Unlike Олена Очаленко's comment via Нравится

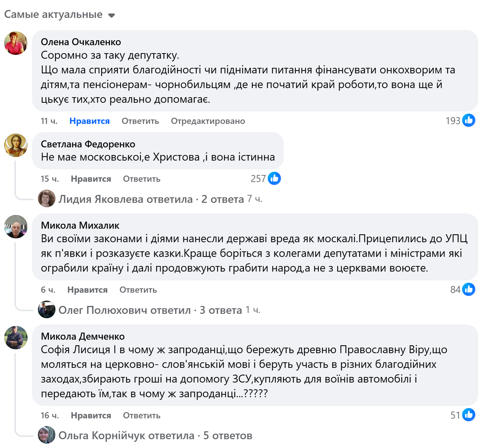click(90, 121)
